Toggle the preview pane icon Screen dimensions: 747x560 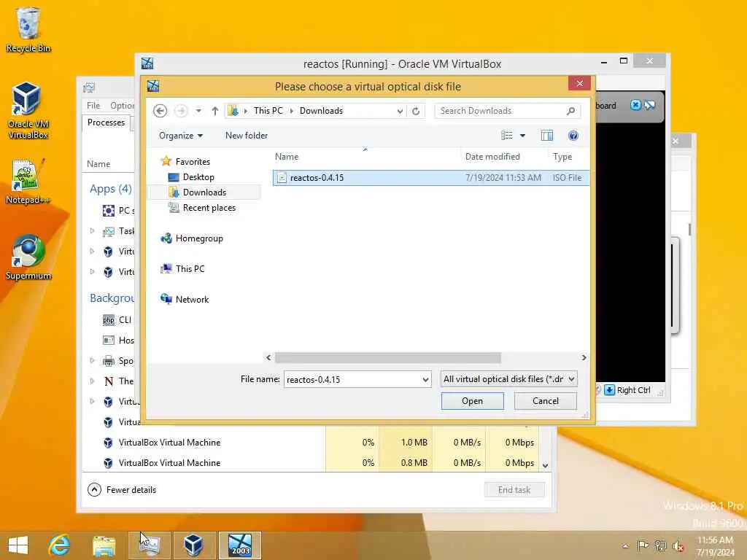coord(547,136)
